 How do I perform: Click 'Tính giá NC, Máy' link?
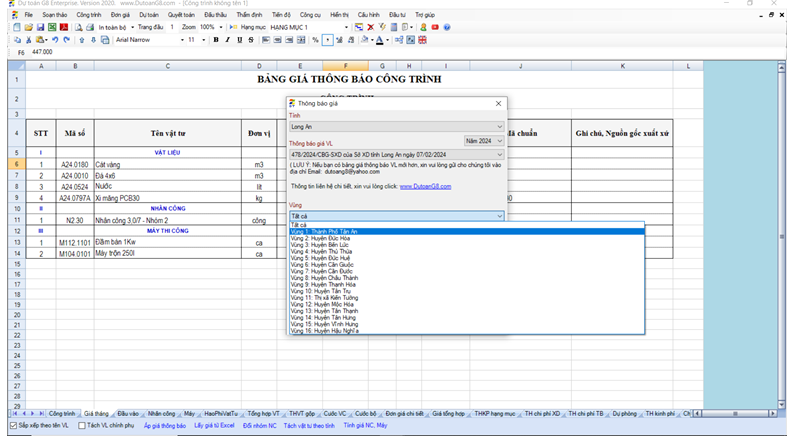click(365, 426)
